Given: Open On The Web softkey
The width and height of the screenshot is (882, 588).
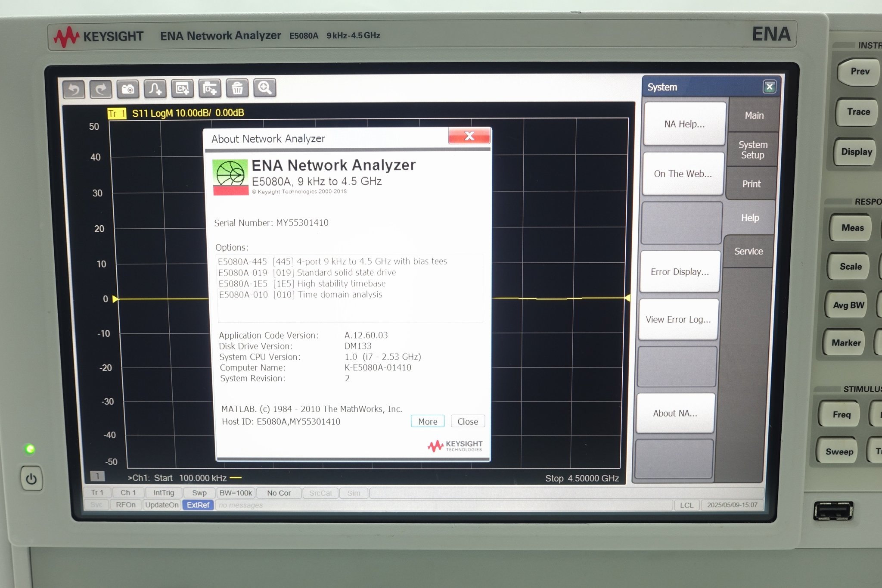Looking at the screenshot, I should coord(683,174).
